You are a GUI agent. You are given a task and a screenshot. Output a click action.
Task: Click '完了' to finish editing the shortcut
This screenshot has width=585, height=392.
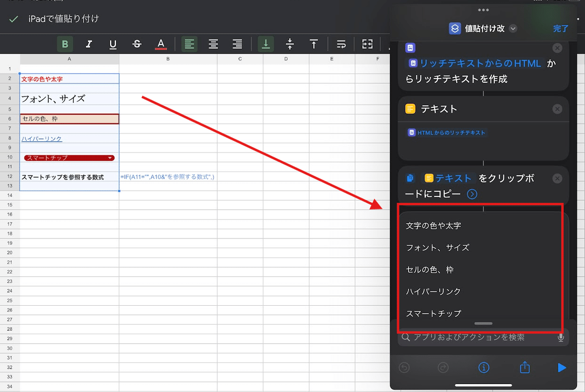point(561,29)
